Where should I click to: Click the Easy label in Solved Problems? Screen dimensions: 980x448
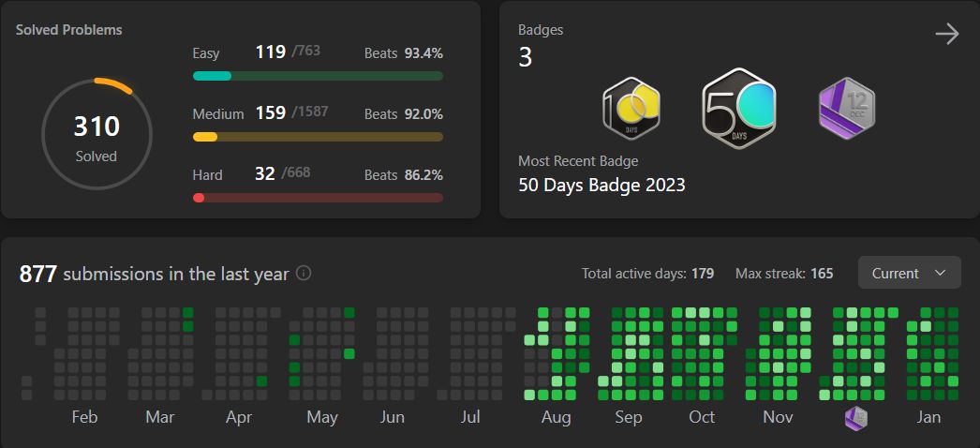click(205, 53)
